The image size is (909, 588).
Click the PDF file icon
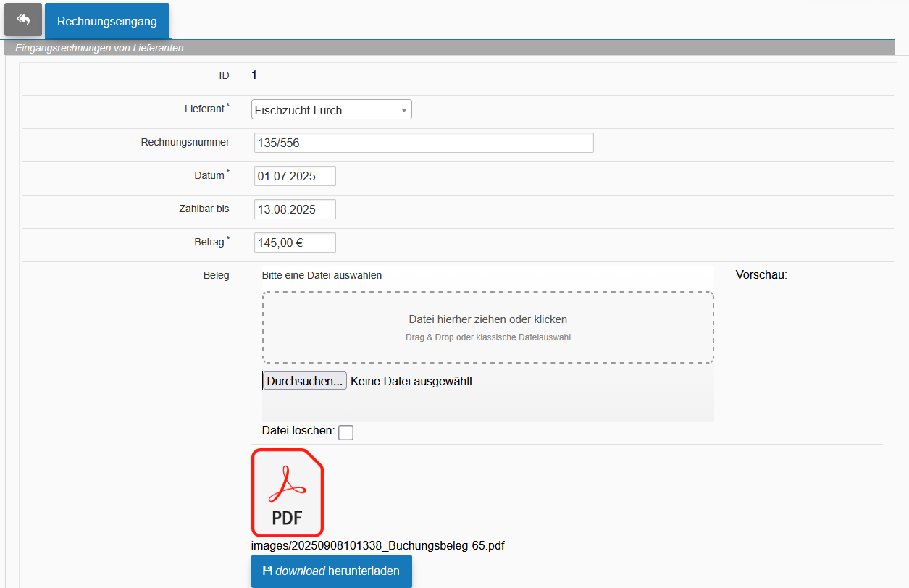click(288, 492)
